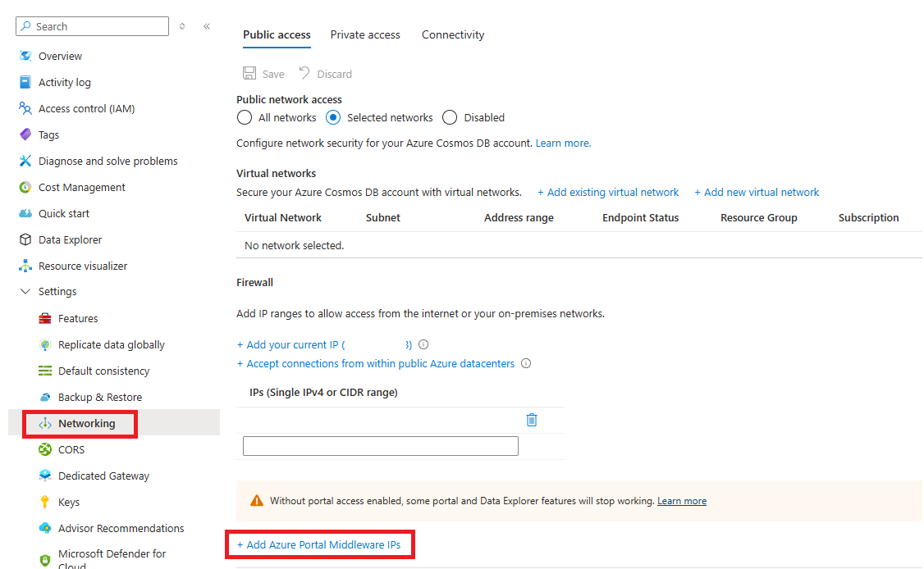Click Add Azure Portal Middleware IPs
The height and width of the screenshot is (569, 924).
(320, 544)
